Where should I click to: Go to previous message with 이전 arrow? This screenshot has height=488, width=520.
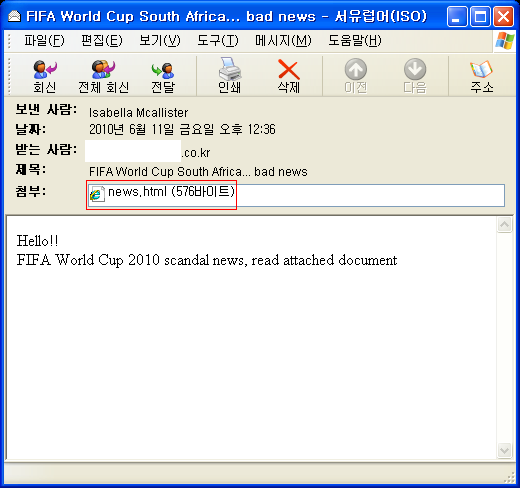point(356,69)
